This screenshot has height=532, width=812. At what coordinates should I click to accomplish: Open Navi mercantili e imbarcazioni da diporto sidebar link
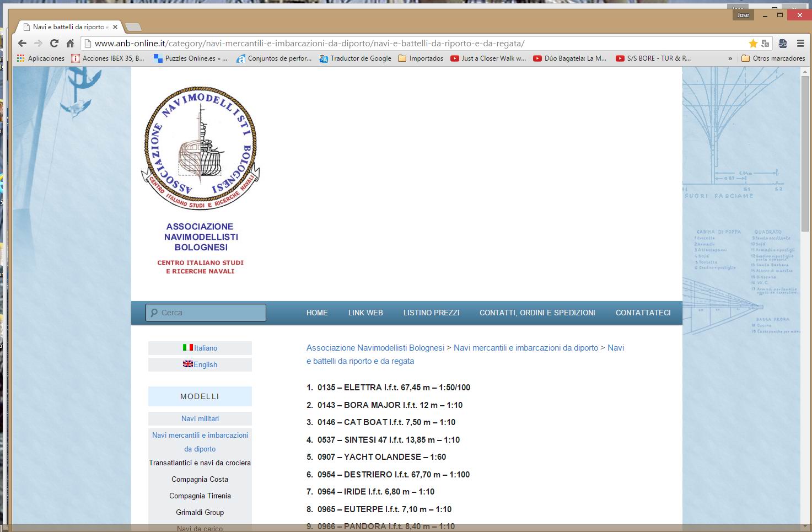point(200,442)
